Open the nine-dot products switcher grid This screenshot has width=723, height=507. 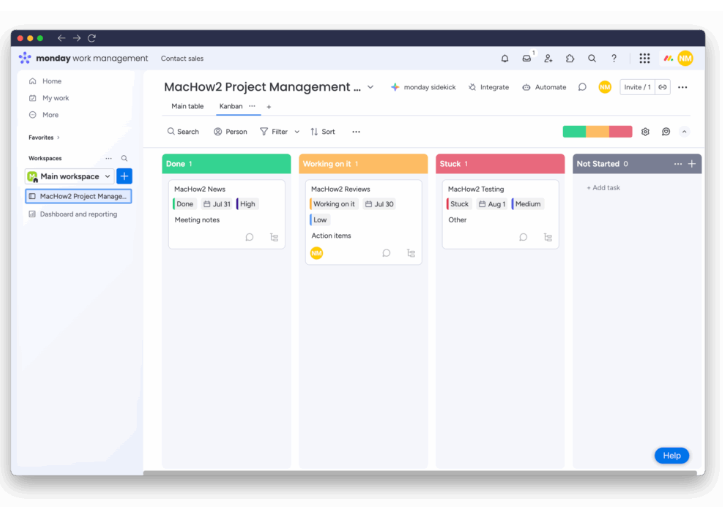click(x=644, y=59)
